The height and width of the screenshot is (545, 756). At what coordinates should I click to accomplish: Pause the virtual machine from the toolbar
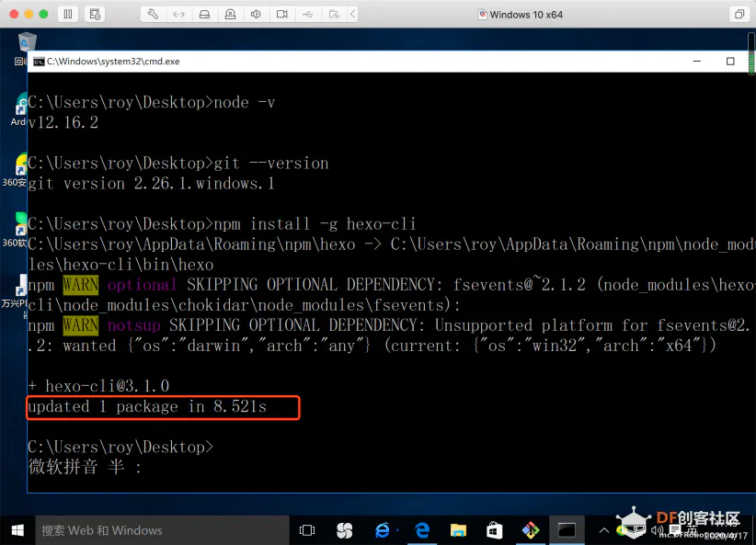[x=68, y=14]
